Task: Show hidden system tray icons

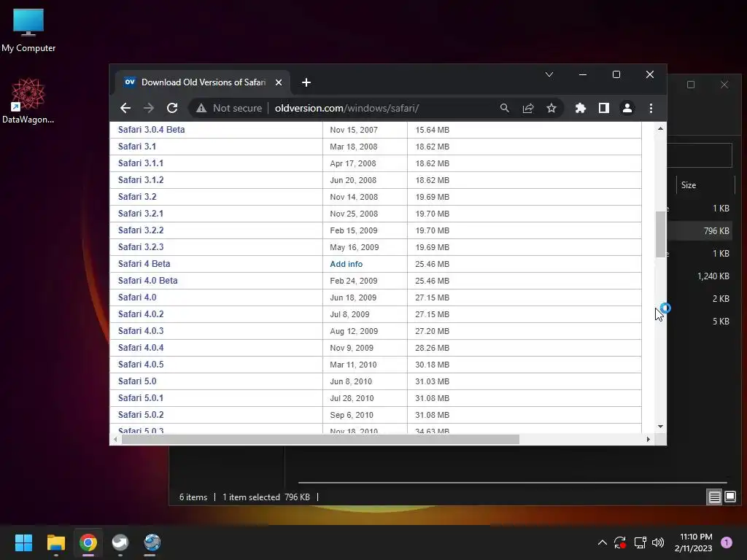Action: pos(602,542)
